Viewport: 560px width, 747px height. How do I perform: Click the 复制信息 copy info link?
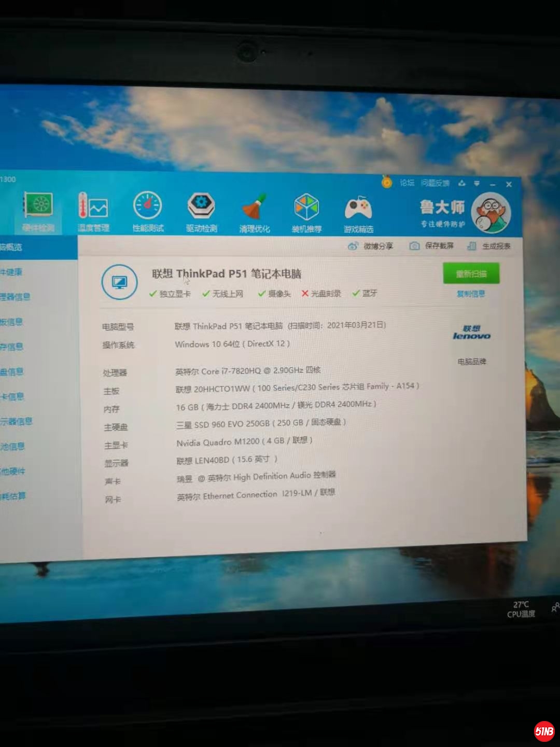coord(471,294)
